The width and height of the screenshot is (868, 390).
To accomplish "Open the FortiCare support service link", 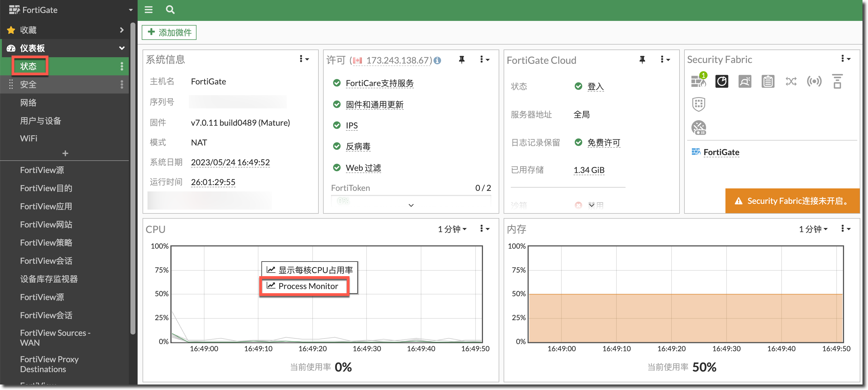I will [x=380, y=83].
